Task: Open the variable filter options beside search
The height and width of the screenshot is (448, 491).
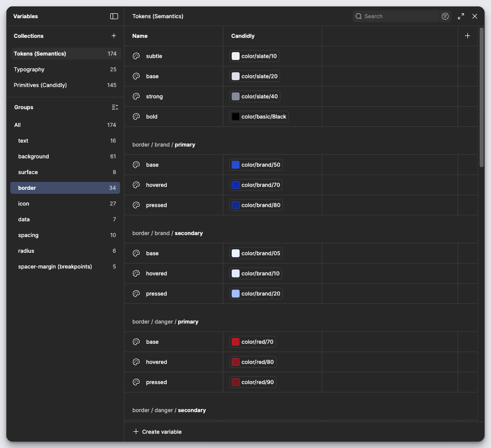Action: pos(445,16)
